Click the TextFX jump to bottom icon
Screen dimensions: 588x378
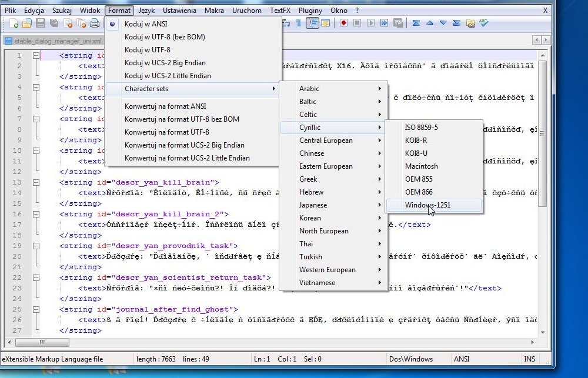[x=456, y=24]
